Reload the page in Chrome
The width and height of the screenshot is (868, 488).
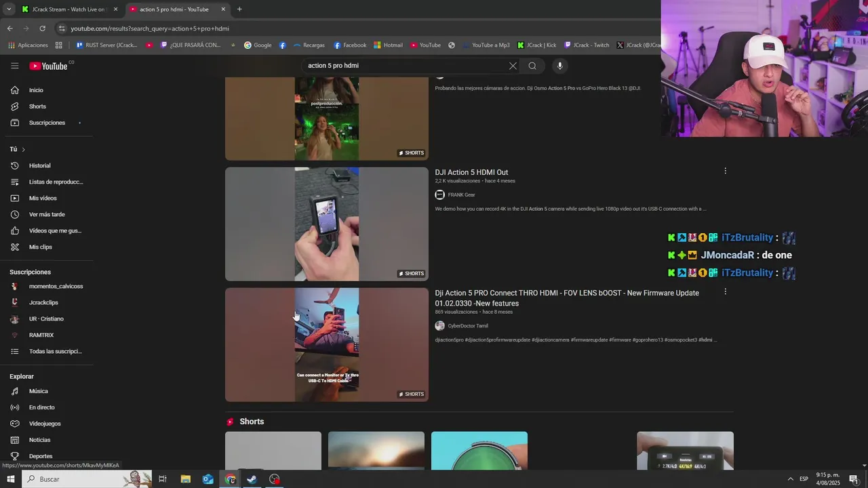42,28
